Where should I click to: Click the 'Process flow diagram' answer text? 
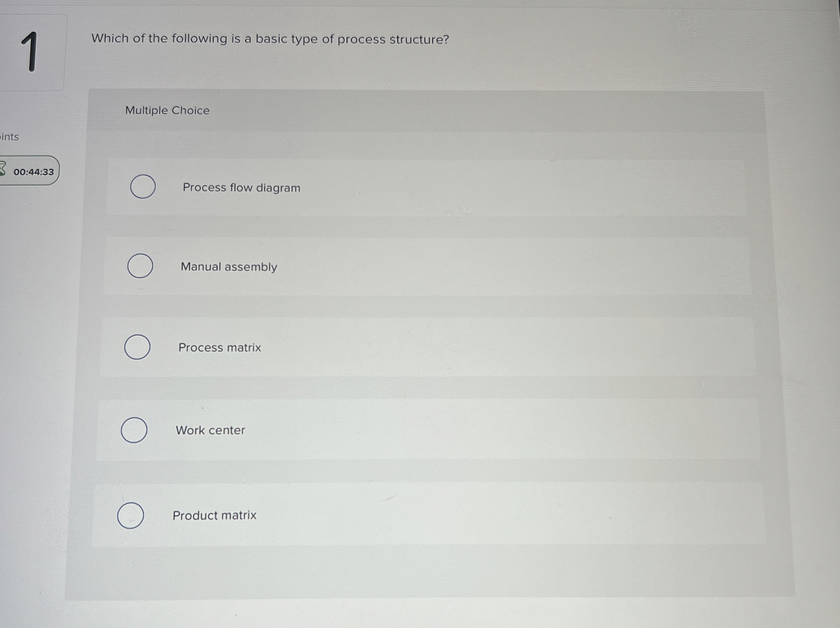coord(241,188)
